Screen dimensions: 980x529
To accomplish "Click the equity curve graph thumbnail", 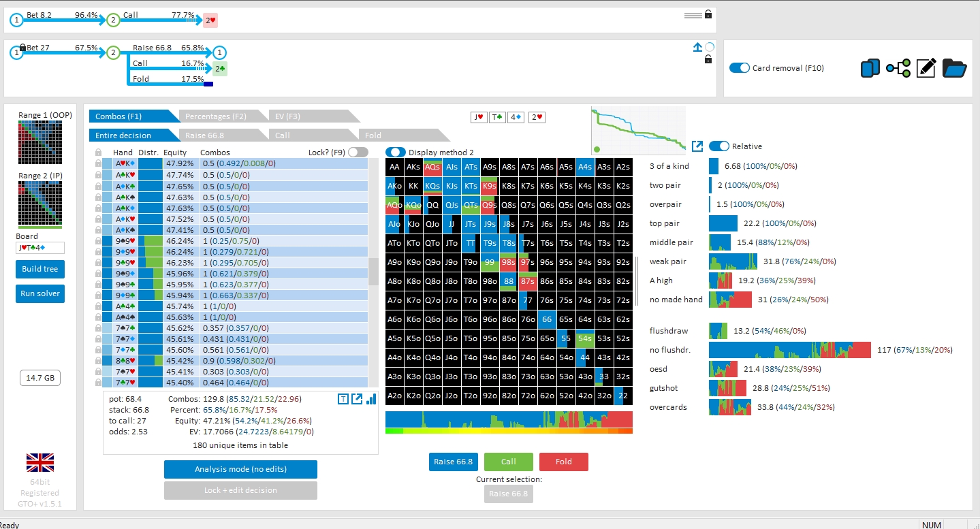I will pos(639,131).
